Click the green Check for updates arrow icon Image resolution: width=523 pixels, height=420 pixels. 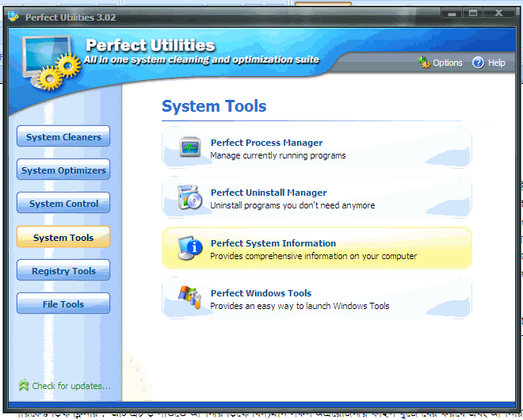click(24, 385)
